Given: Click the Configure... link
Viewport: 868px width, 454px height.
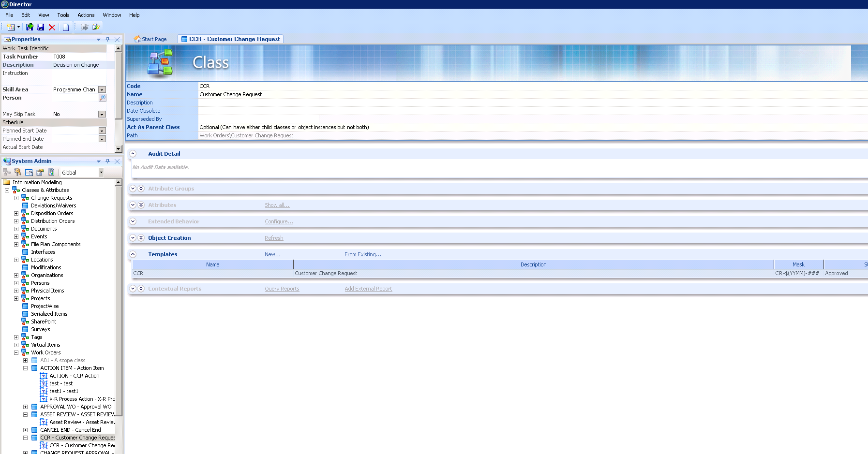Looking at the screenshot, I should (x=279, y=221).
